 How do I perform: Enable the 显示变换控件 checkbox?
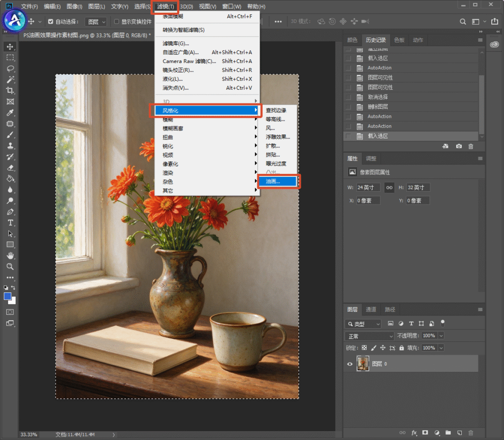(x=116, y=22)
